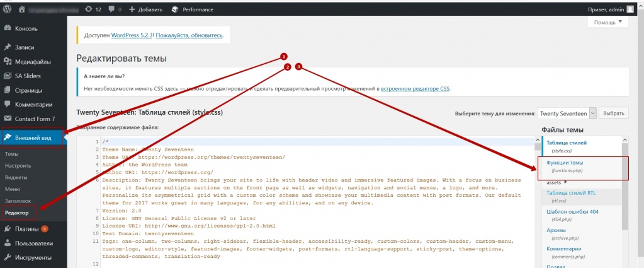Open the site home icon
Viewport: 644px width, 268px height.
click(x=21, y=9)
